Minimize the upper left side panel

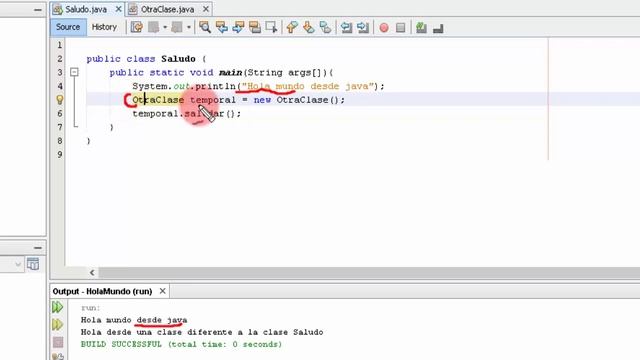click(38, 9)
